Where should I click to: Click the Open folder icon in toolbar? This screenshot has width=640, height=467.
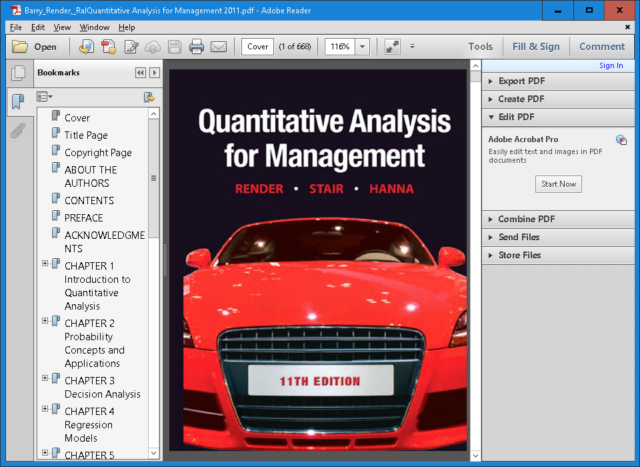(x=19, y=47)
